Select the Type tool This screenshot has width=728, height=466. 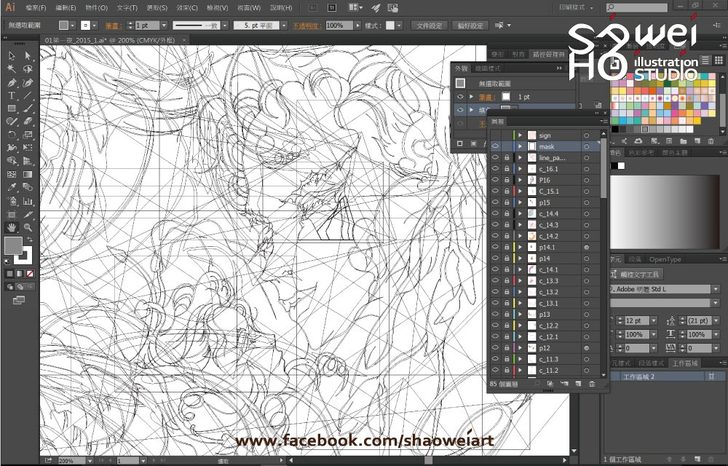11,96
